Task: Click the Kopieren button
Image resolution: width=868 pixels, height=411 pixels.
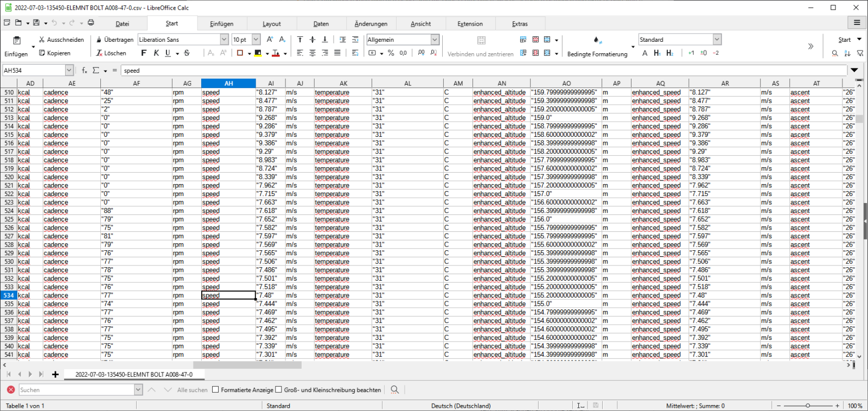Action: pyautogui.click(x=55, y=53)
